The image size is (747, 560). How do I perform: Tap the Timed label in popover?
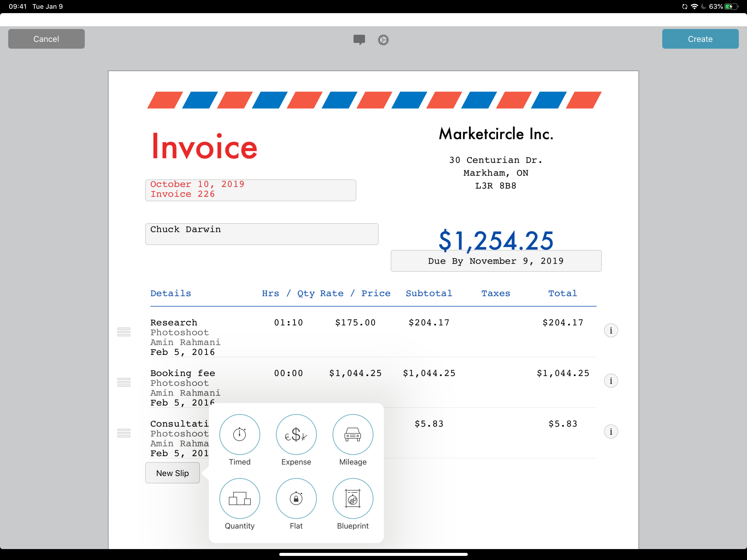click(x=240, y=462)
